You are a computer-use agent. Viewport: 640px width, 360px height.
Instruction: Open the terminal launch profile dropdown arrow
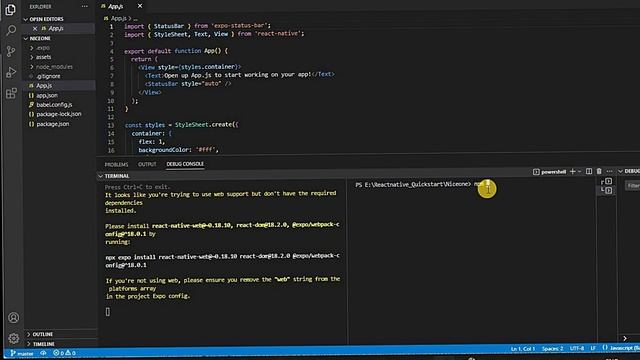(x=579, y=171)
